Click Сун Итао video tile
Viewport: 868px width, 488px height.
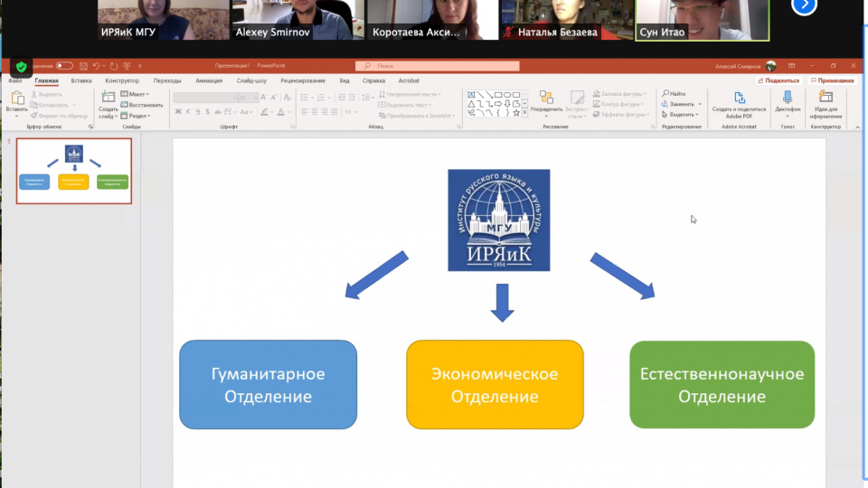click(x=703, y=20)
